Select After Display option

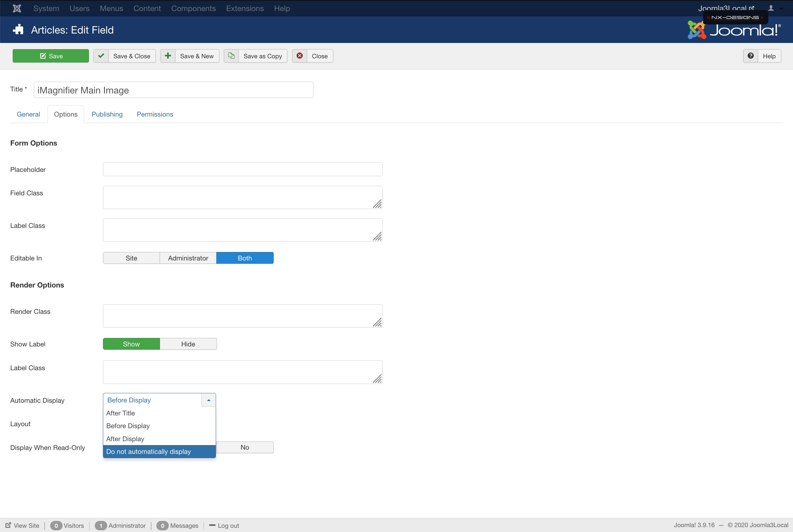(159, 439)
